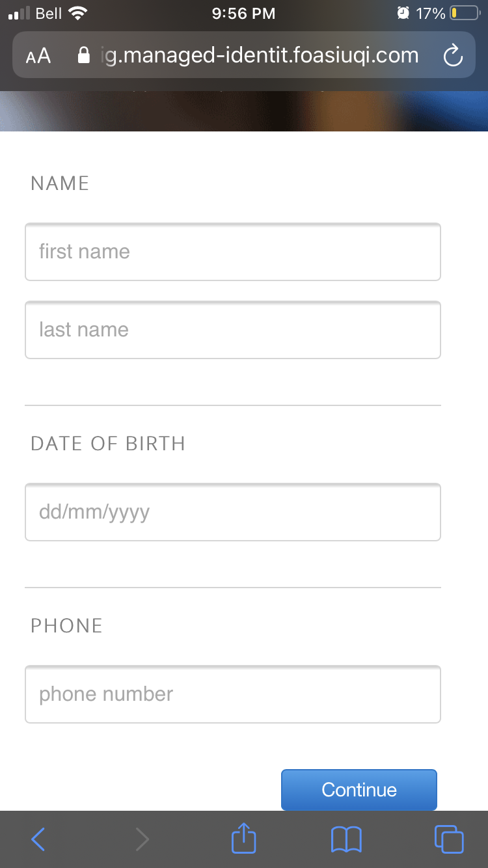Tap the Safari back arrow

38,839
